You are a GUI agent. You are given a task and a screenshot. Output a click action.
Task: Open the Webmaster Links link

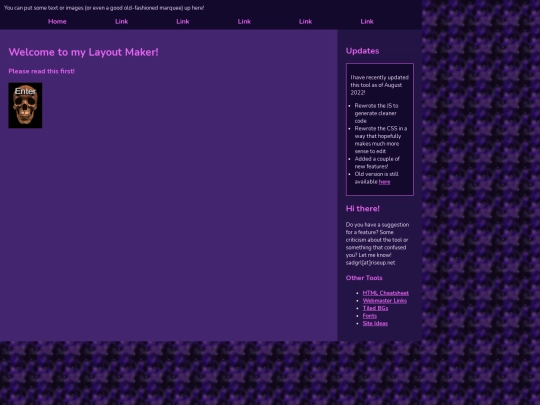coord(384,301)
